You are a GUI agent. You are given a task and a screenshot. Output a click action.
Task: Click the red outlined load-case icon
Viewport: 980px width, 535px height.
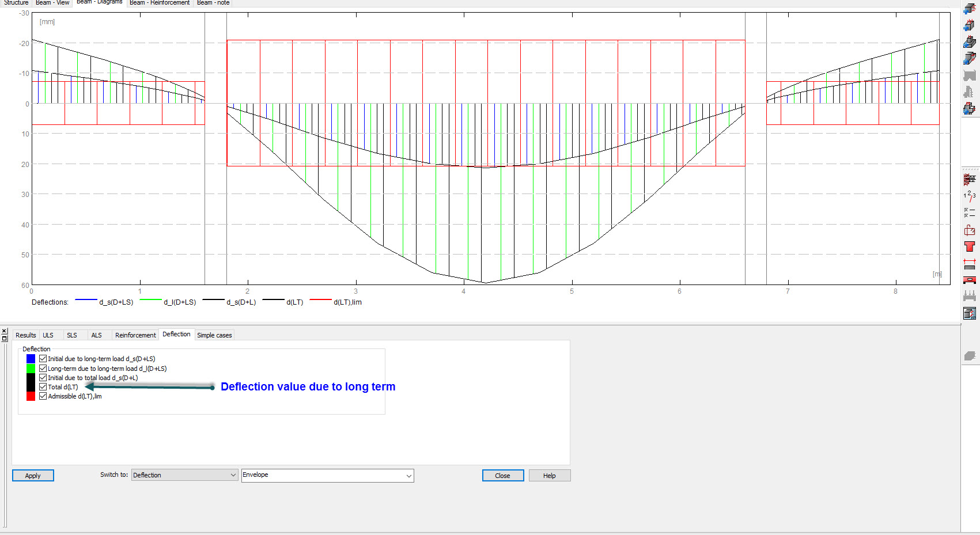(x=970, y=230)
